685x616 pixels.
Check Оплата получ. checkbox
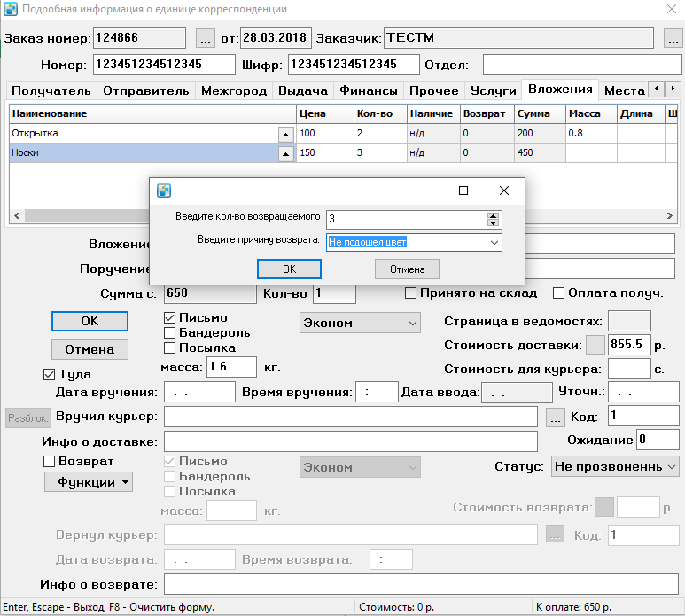(558, 293)
